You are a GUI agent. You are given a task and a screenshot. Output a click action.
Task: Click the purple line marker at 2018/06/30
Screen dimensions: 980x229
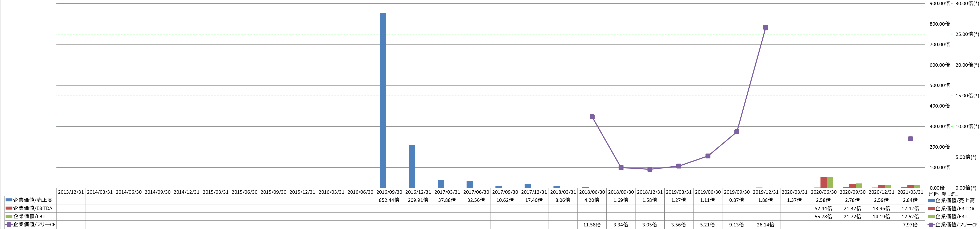592,117
